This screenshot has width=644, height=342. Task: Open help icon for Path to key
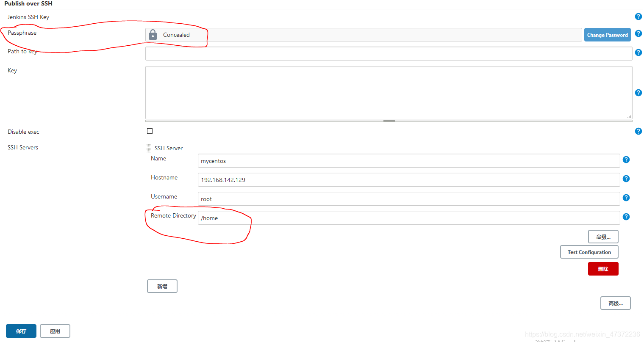pyautogui.click(x=638, y=52)
